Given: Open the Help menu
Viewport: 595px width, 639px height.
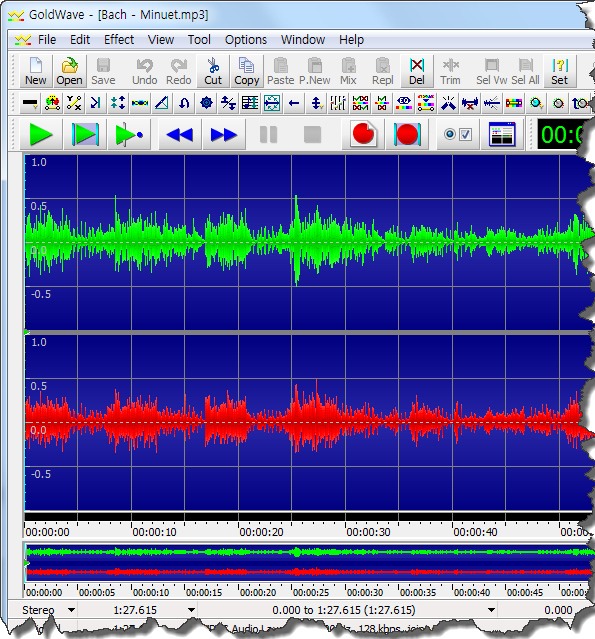Looking at the screenshot, I should [351, 40].
